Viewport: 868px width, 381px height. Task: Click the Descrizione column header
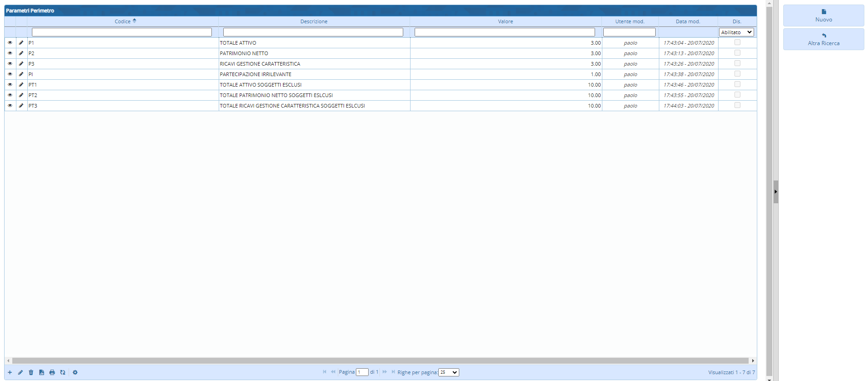click(x=313, y=21)
